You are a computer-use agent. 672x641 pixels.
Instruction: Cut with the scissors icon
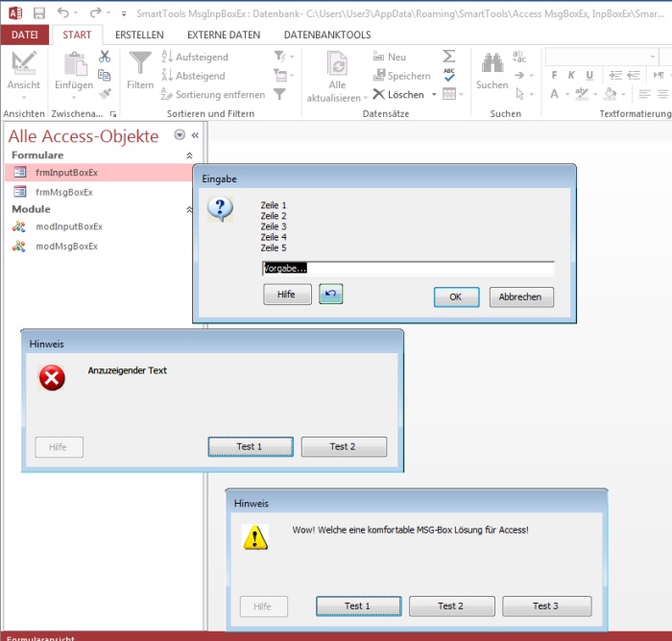(x=105, y=57)
